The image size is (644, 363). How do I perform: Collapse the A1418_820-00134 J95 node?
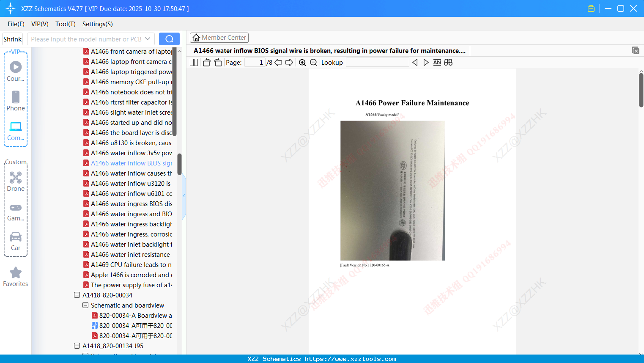(77, 346)
